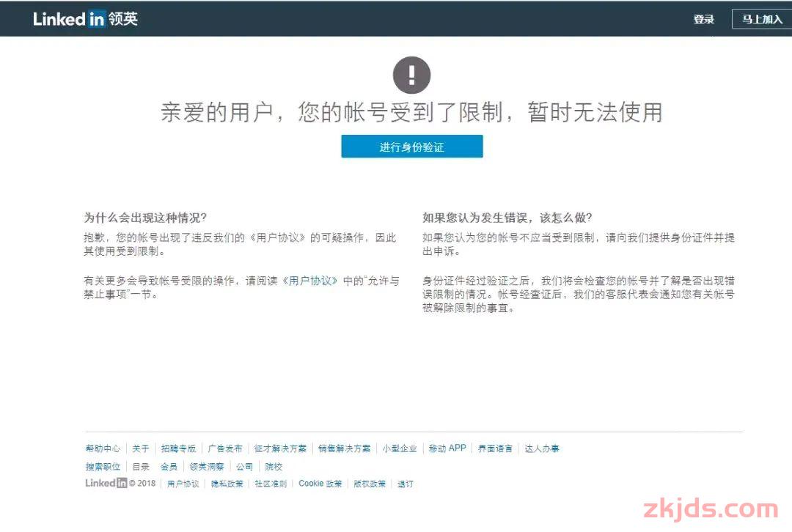Open 移动 APP footer link
The height and width of the screenshot is (532, 792).
click(x=447, y=448)
